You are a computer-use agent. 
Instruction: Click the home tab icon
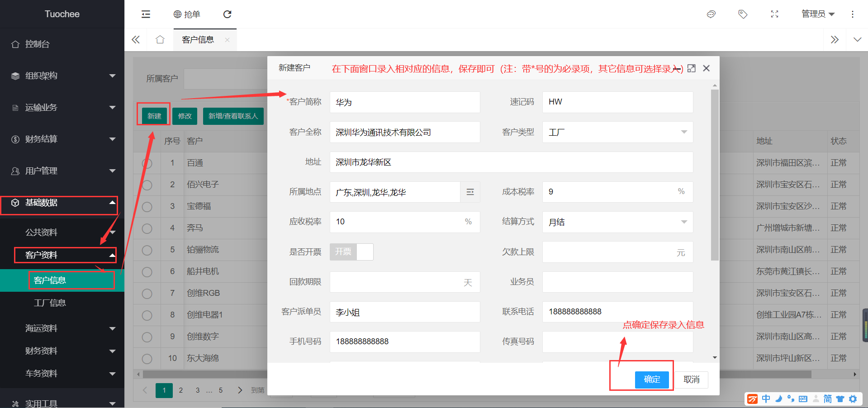[x=160, y=40]
